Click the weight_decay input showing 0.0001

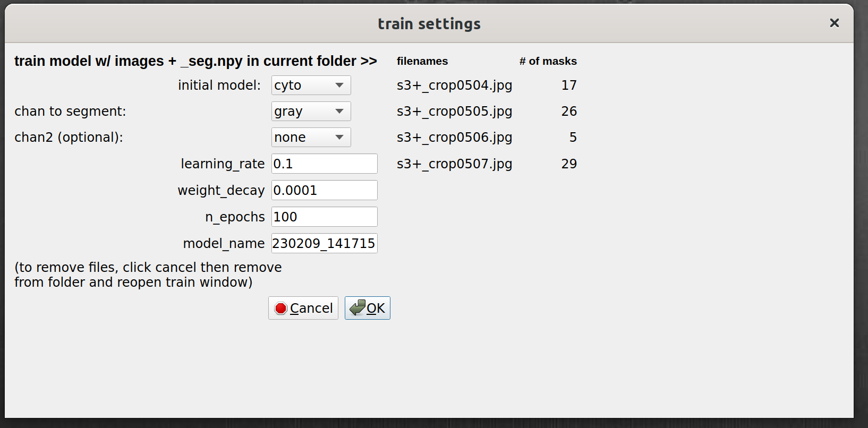point(324,190)
